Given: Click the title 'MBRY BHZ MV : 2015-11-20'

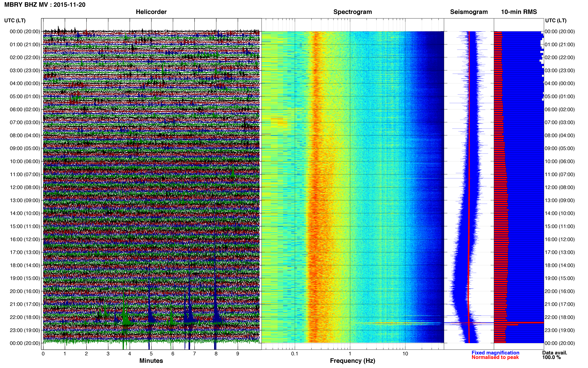Looking at the screenshot, I should (x=45, y=5).
